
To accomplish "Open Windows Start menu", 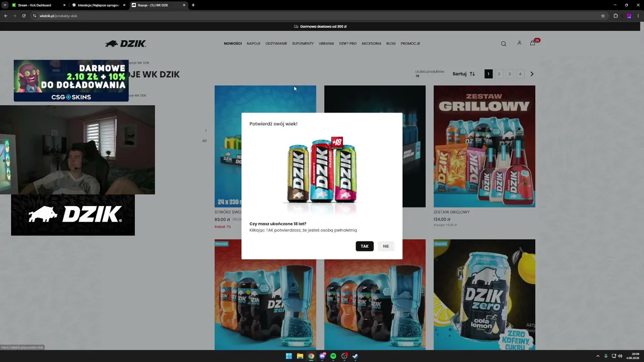I will (x=289, y=356).
